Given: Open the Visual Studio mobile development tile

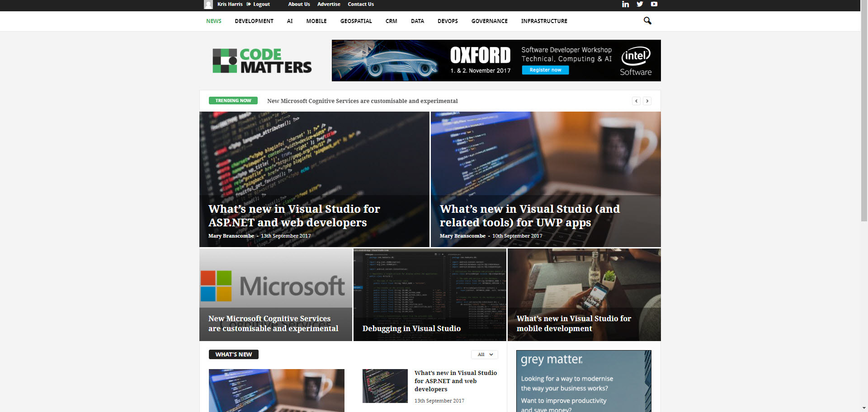Looking at the screenshot, I should pos(584,295).
